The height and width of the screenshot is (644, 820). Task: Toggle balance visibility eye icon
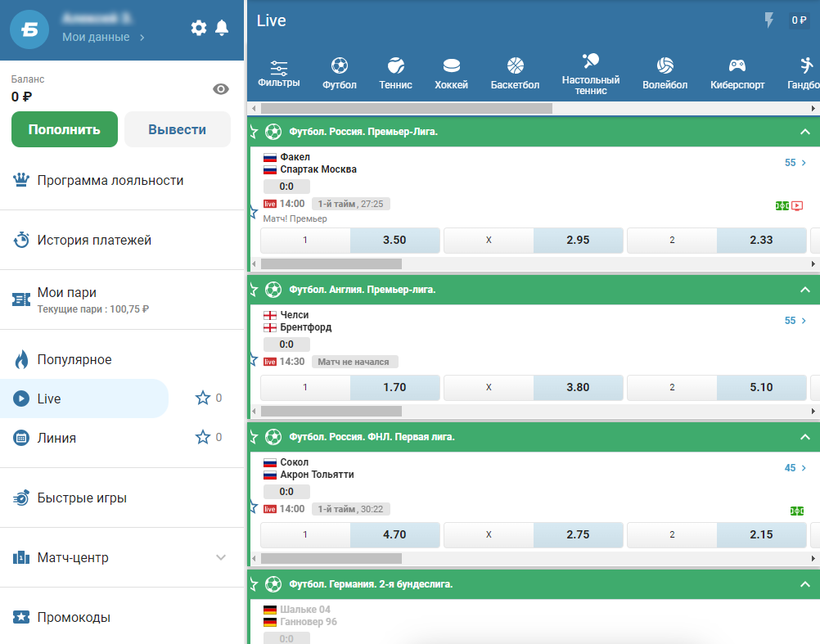coord(221,89)
